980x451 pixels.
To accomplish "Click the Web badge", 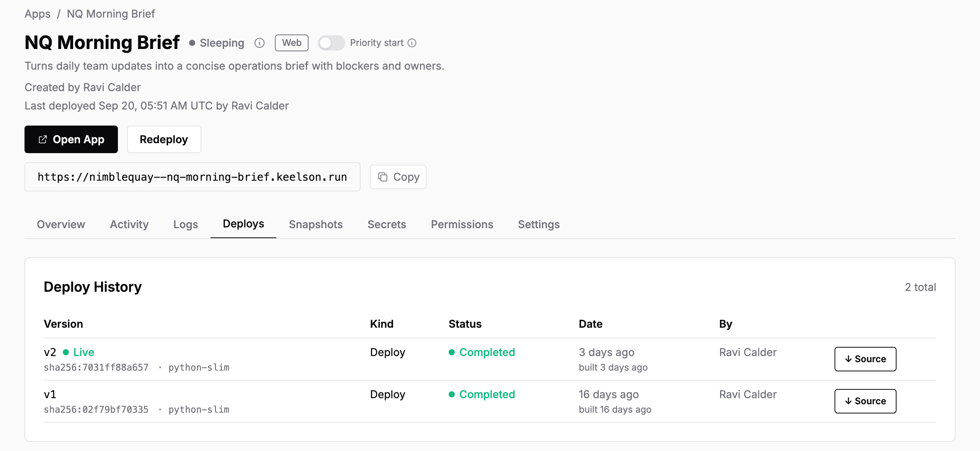I will (291, 43).
